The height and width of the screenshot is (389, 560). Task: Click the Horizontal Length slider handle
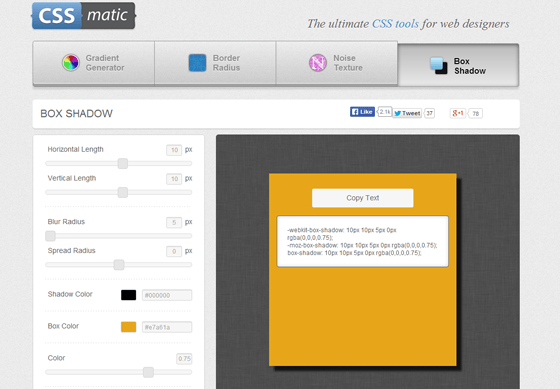[123, 164]
